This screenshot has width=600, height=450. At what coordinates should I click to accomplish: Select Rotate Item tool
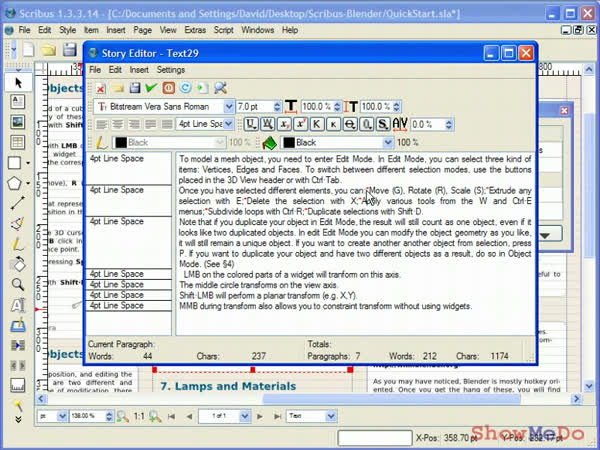point(18,264)
